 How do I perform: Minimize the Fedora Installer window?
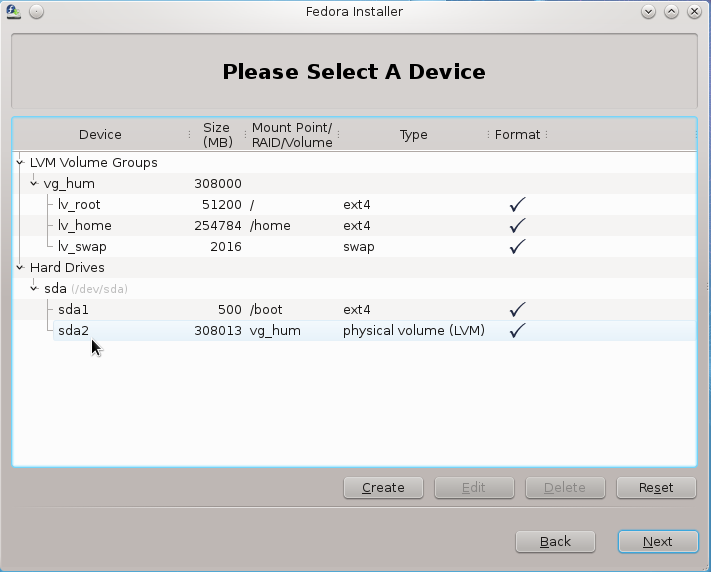pos(648,12)
